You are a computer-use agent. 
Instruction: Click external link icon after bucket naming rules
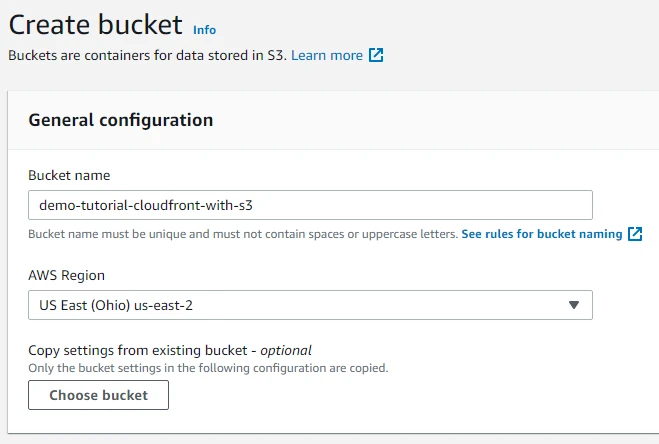635,234
